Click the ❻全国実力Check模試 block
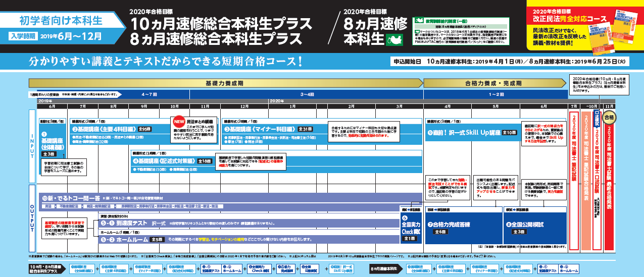The image size is (644, 277). click(410, 227)
